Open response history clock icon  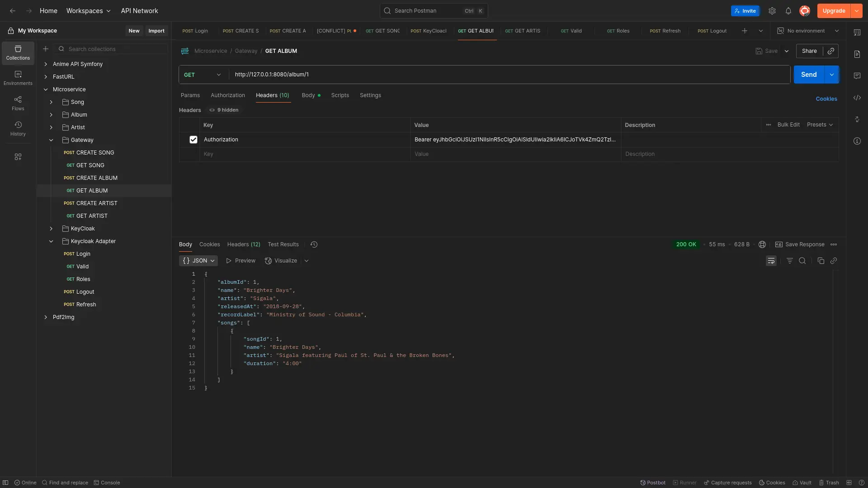pyautogui.click(x=314, y=244)
